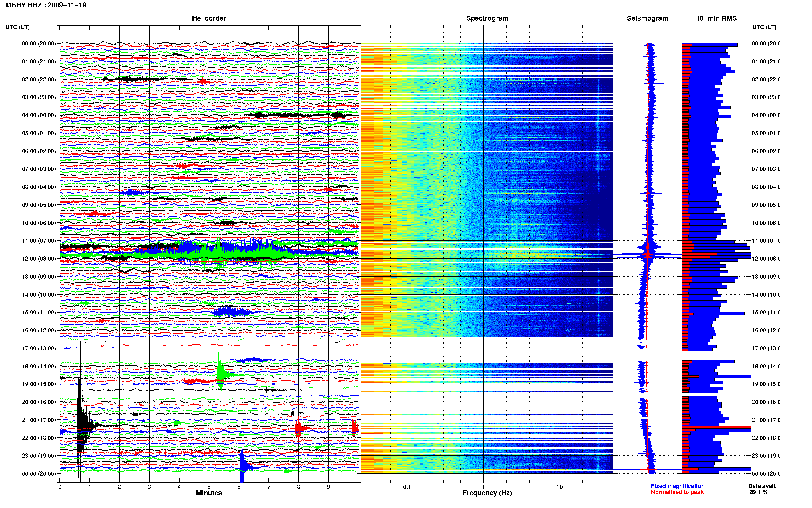Screen dimensions: 812x508
Task: Click the 89.1 % availability value
Action: pyautogui.click(x=759, y=492)
